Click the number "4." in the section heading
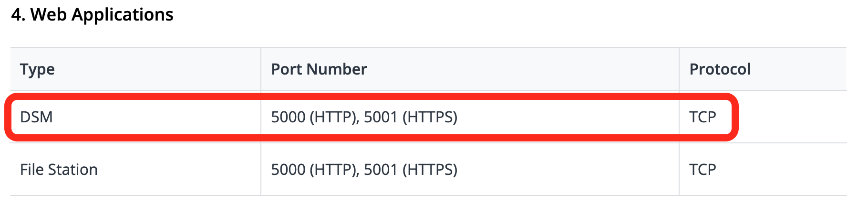The width and height of the screenshot is (868, 216). pos(18,15)
